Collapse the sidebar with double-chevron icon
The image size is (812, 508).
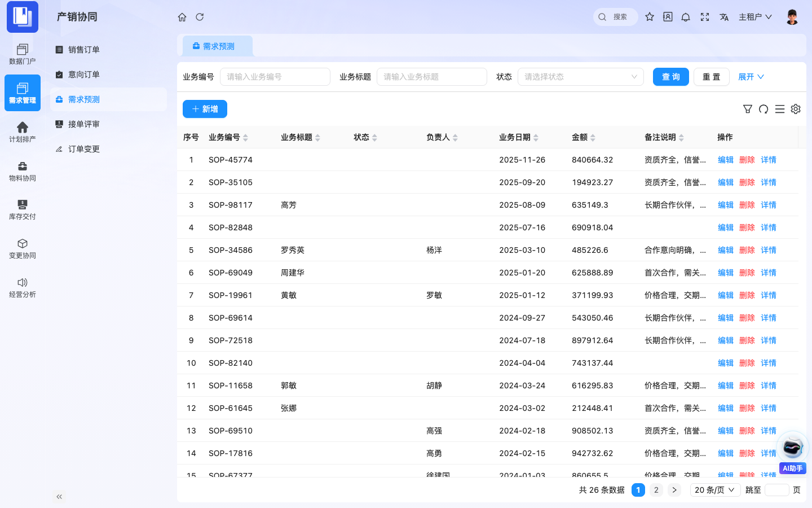pyautogui.click(x=59, y=497)
